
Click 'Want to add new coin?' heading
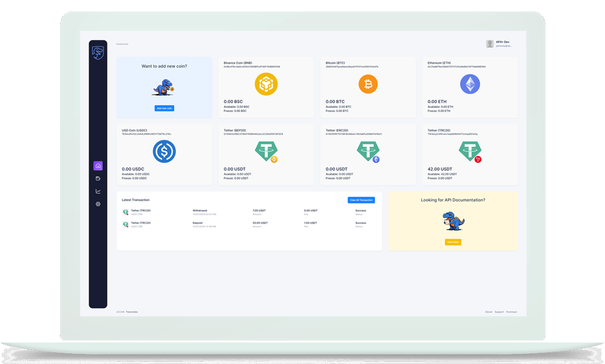[164, 66]
